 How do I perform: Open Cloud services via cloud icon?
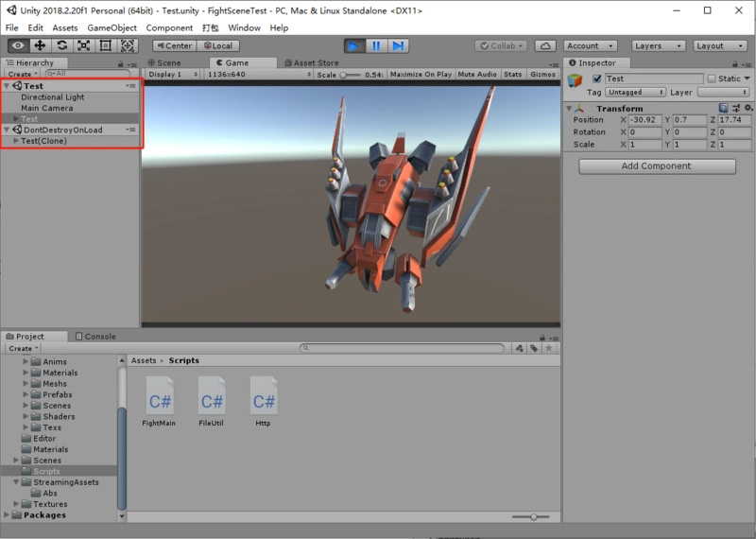(545, 45)
